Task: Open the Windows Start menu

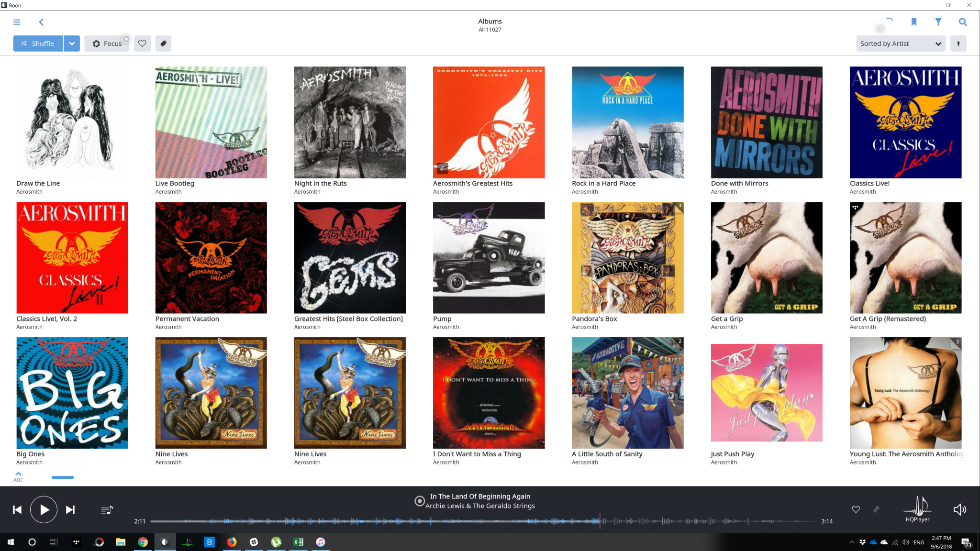Action: (x=11, y=542)
